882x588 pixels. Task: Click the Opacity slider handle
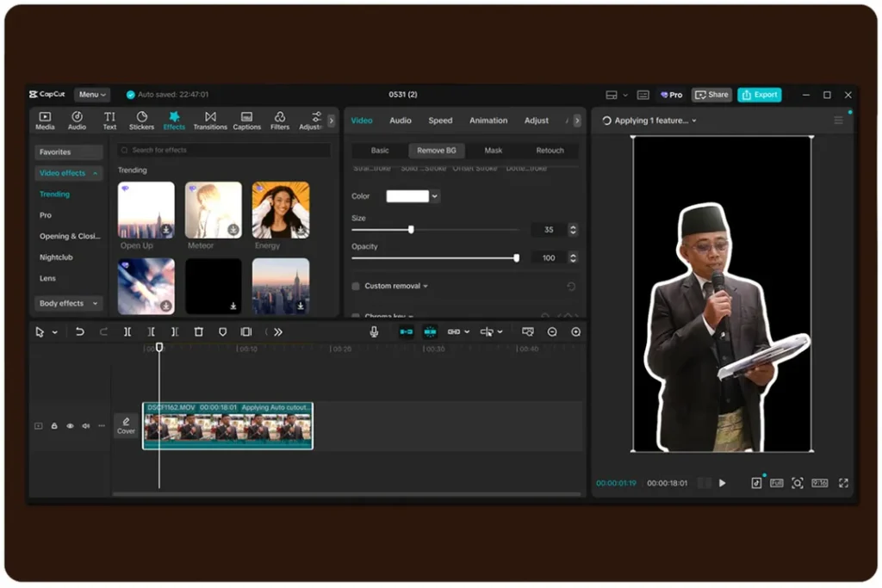[517, 258]
